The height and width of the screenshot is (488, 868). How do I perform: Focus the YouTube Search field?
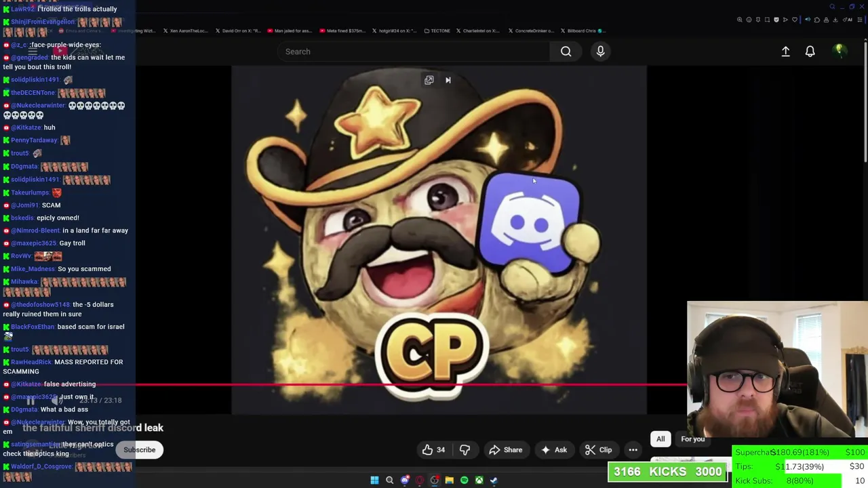414,52
